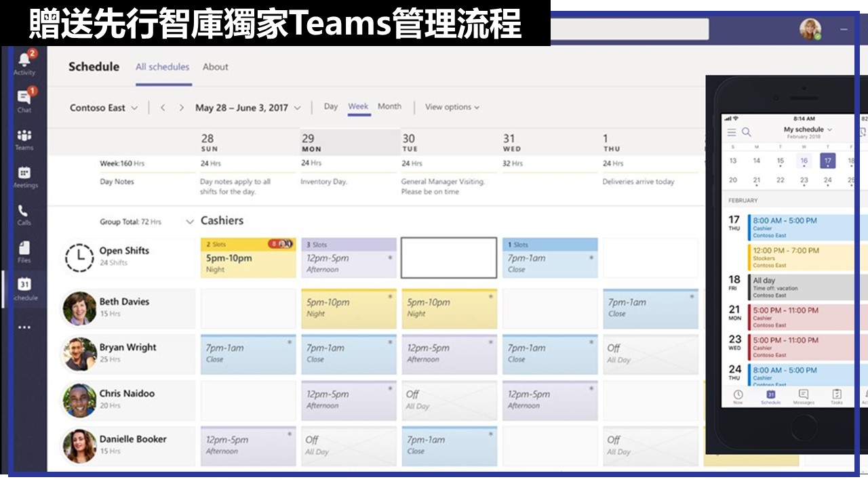Switch to Day view
868x488 pixels.
pyautogui.click(x=331, y=106)
